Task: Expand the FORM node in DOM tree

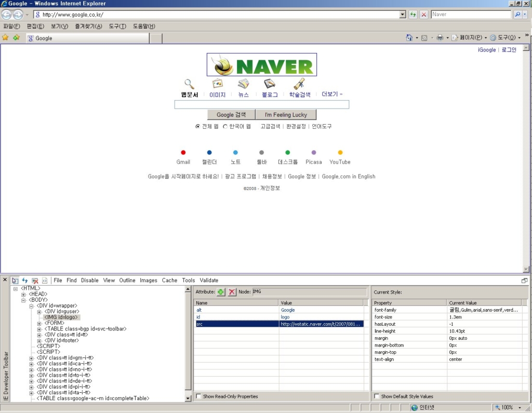Action: pyautogui.click(x=39, y=324)
